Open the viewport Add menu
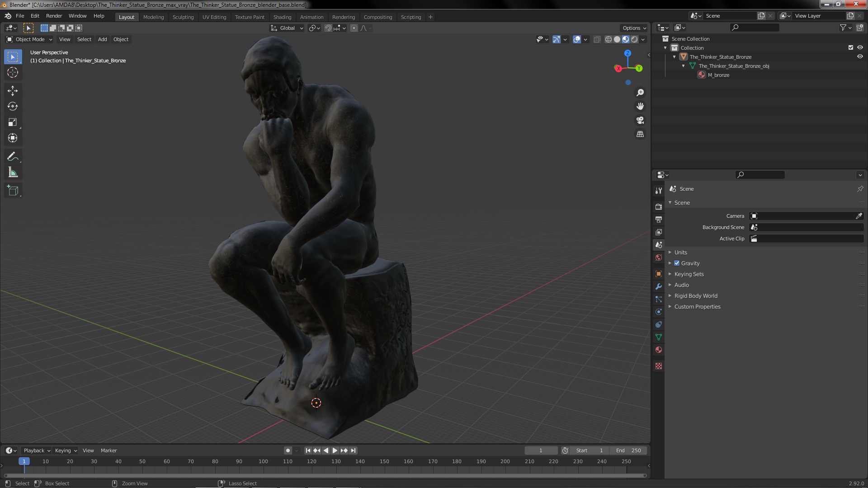Screen dimensions: 868x488 pyautogui.click(x=103, y=39)
